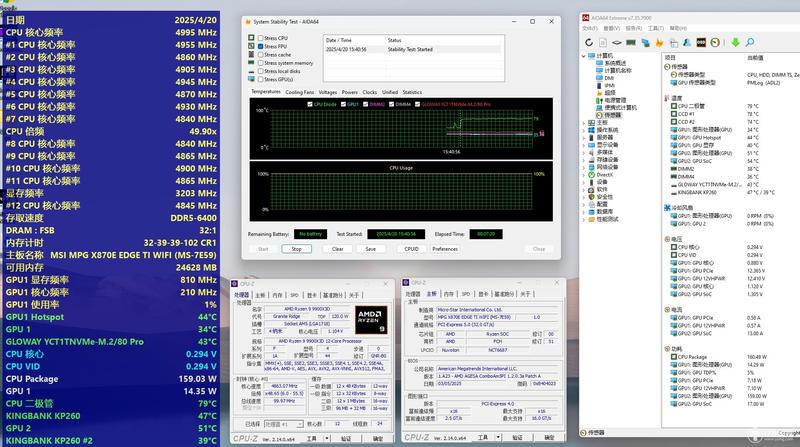Enable the Stress GPU(s) checkbox
Screen dimensions: 800x447
click(261, 80)
